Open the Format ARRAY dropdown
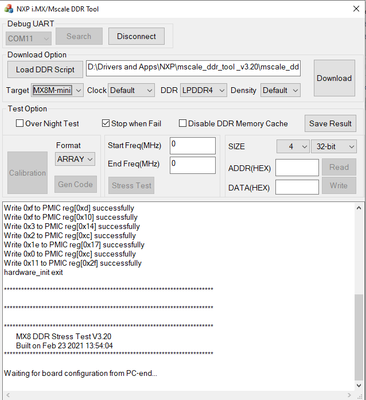The width and height of the screenshot is (366, 400). tap(75, 159)
